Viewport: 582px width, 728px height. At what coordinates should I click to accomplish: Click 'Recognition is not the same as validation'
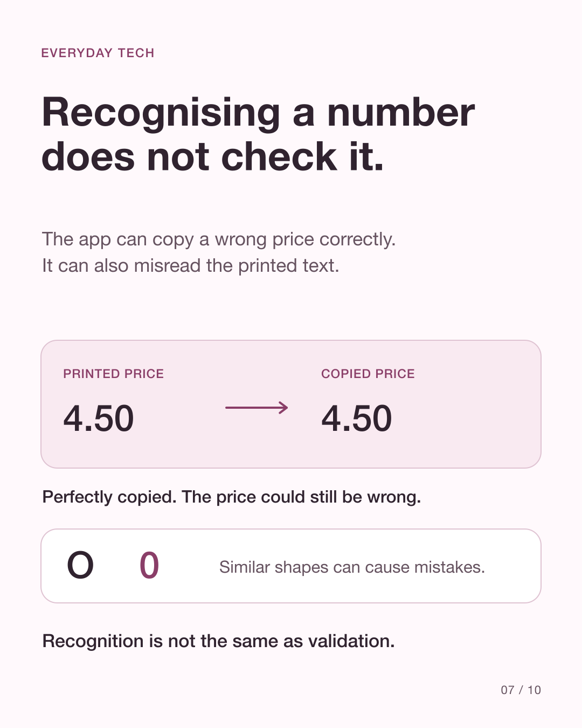(x=218, y=641)
